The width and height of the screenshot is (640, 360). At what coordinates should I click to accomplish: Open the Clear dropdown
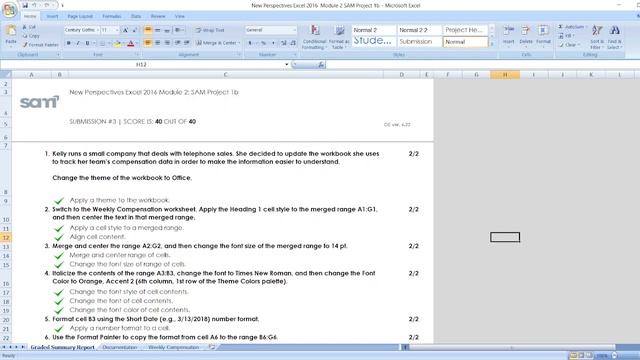pos(579,44)
